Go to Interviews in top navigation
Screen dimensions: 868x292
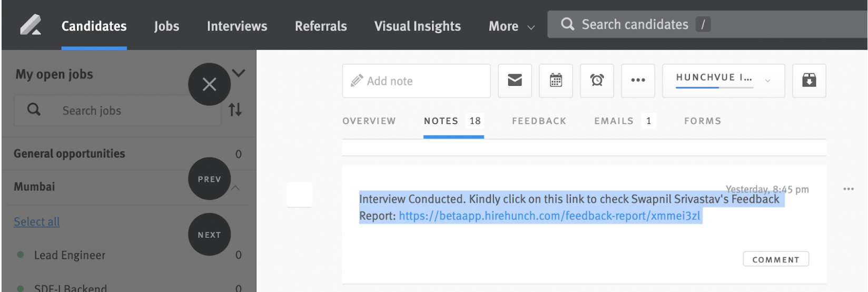236,26
